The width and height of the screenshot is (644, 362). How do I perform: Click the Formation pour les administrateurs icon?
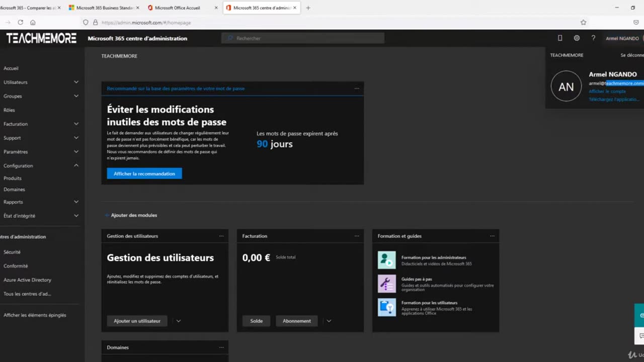click(x=387, y=260)
